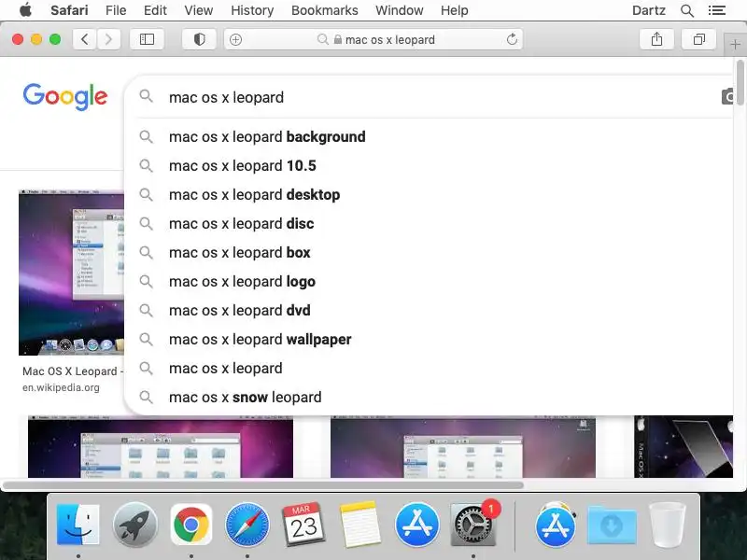Click the Safari address bar
This screenshot has width=747, height=560.
373,39
